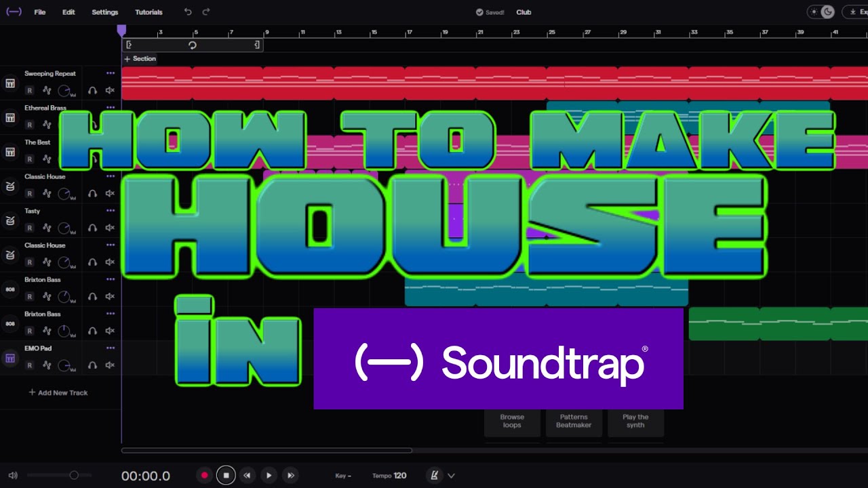Image resolution: width=868 pixels, height=488 pixels.
Task: Click Browse loops button
Action: pyautogui.click(x=512, y=422)
